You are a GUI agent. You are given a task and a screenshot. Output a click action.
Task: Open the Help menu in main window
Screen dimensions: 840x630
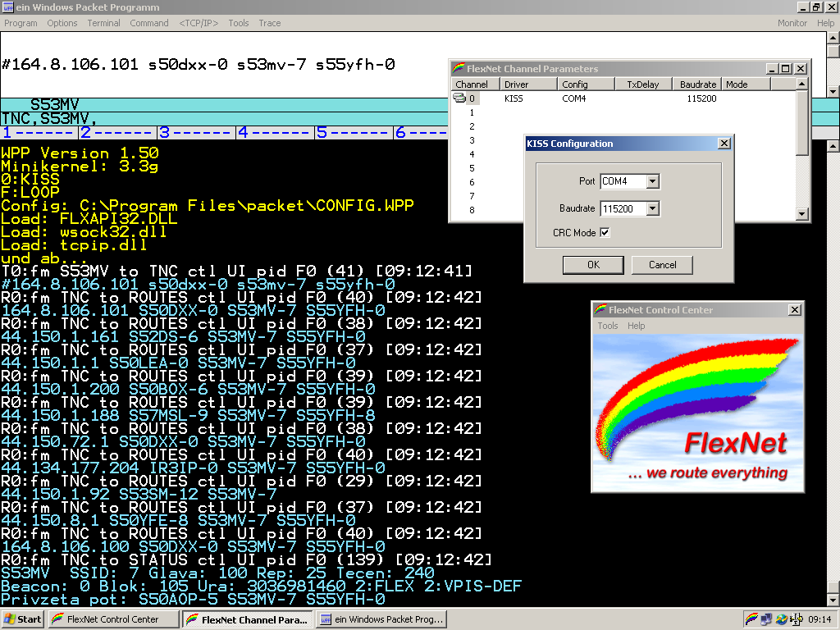pyautogui.click(x=825, y=23)
